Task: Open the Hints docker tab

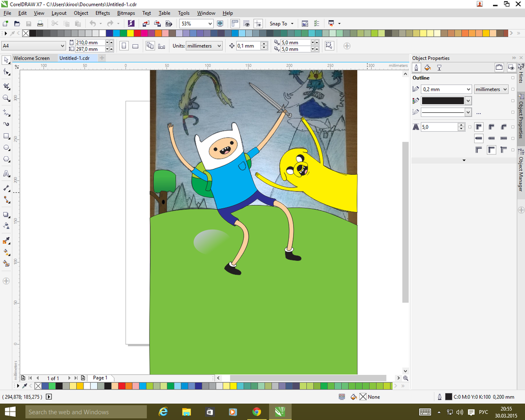Action: coord(521,73)
